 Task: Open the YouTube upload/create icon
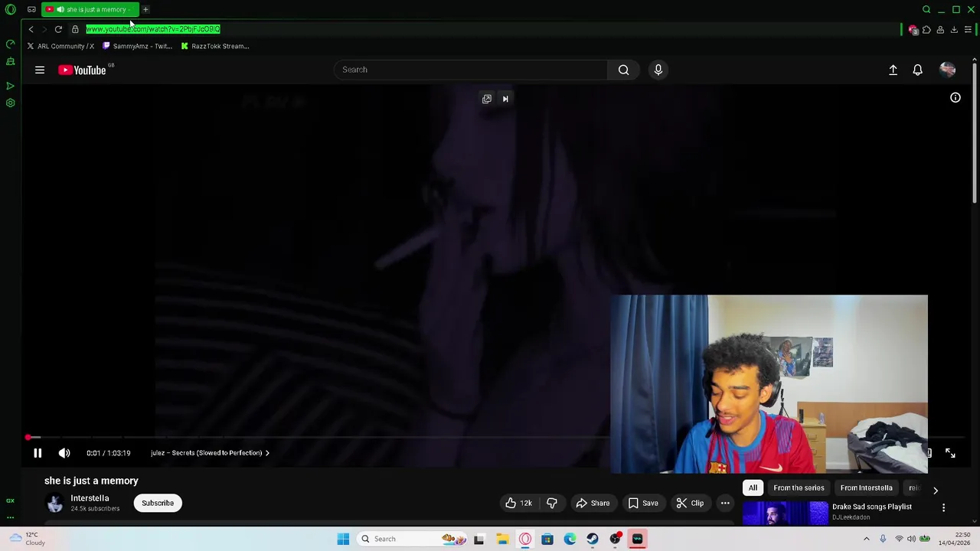point(893,70)
